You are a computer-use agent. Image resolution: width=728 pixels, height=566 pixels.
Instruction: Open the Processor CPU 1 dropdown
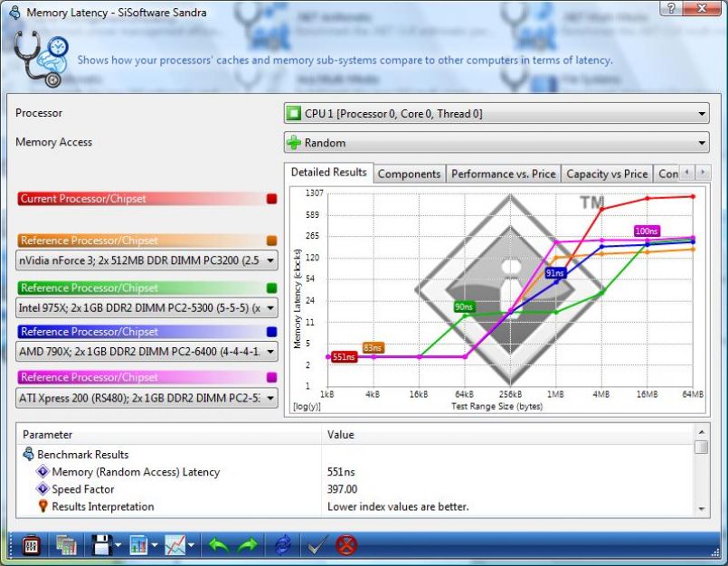pos(496,114)
